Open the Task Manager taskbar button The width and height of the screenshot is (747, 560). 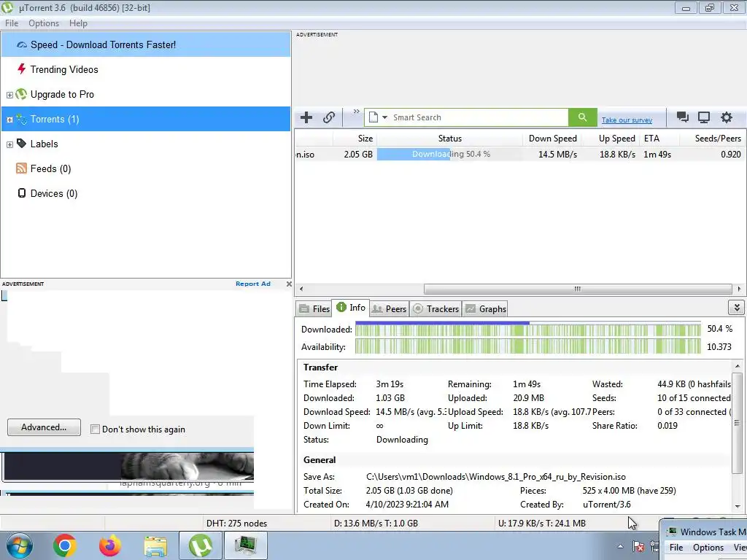tap(246, 545)
